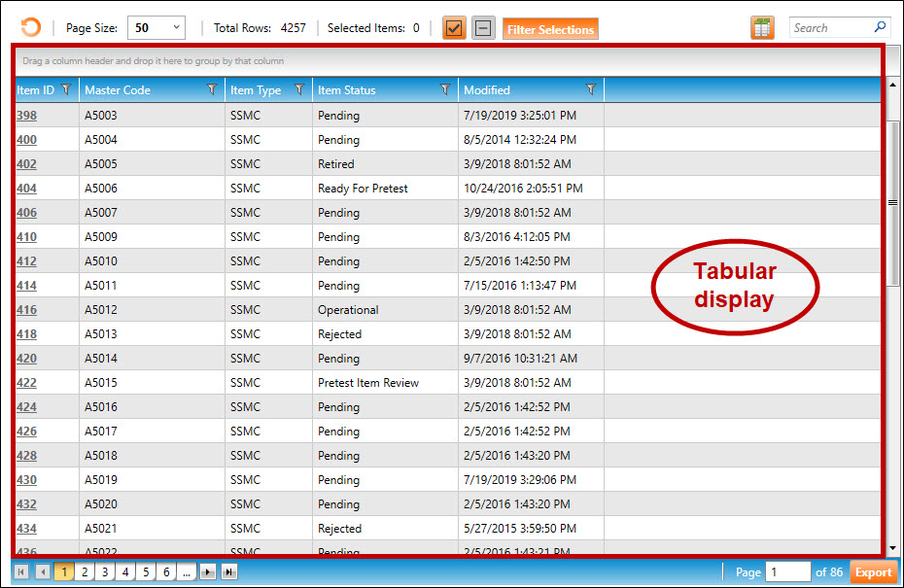Open the Page Size dropdown

[156, 28]
